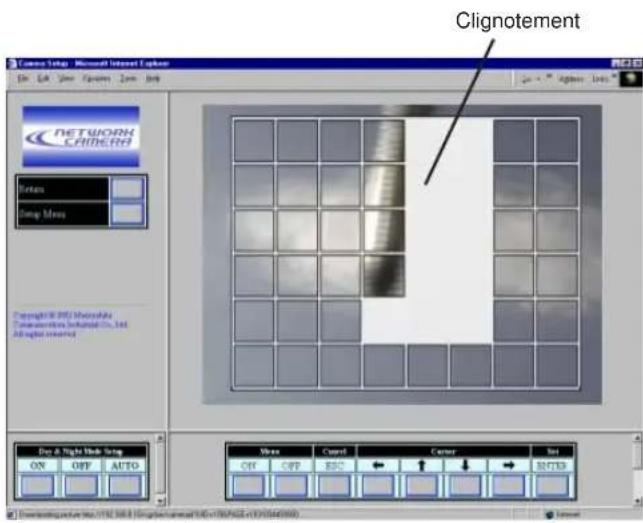The image size is (643, 523).
Task: Click the up arrow of the control frame scrollbar
Action: pos(638,438)
